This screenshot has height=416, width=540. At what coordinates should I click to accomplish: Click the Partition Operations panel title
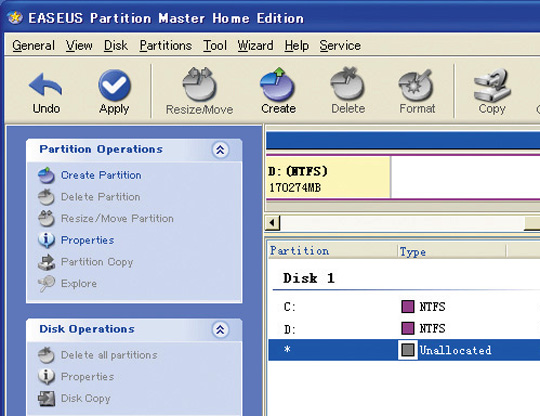[101, 149]
